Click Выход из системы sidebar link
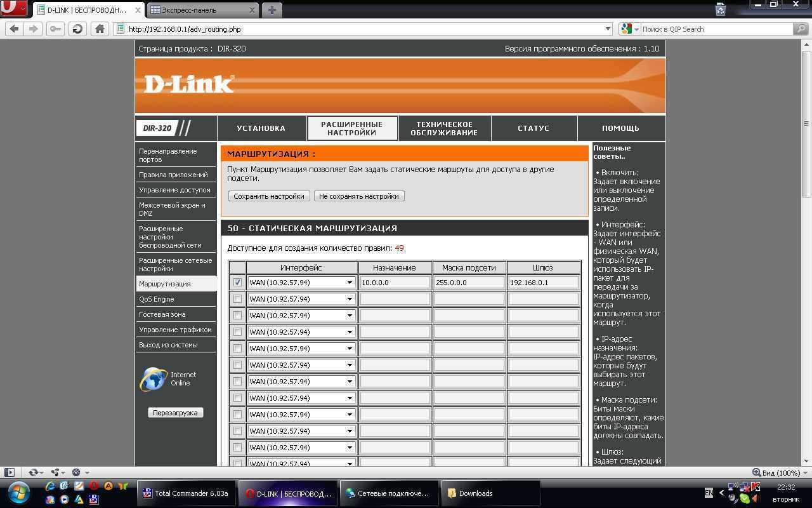This screenshot has width=812, height=508. [x=168, y=345]
